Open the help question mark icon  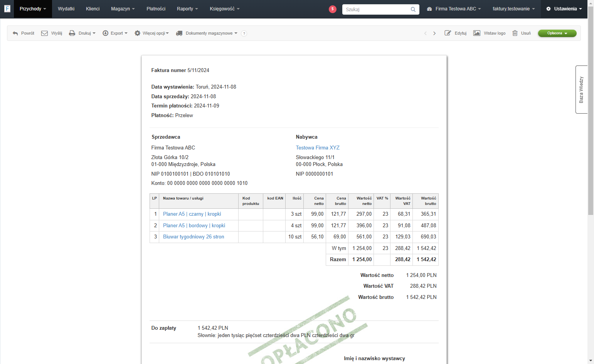pyautogui.click(x=244, y=34)
